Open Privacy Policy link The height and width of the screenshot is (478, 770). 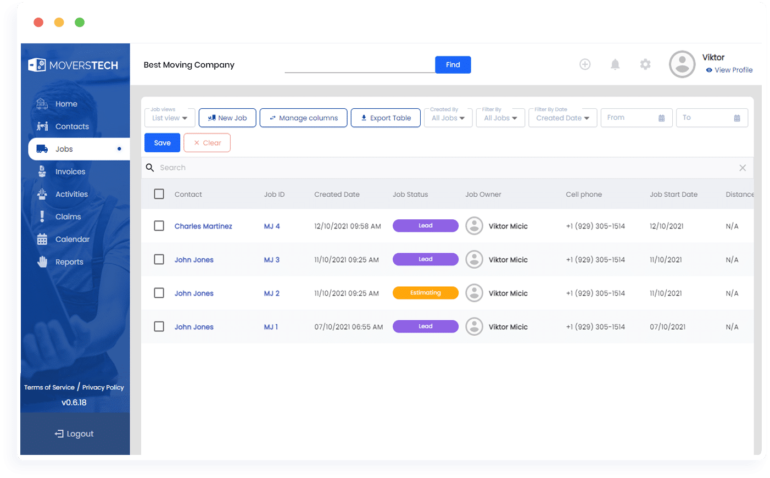[x=103, y=388]
